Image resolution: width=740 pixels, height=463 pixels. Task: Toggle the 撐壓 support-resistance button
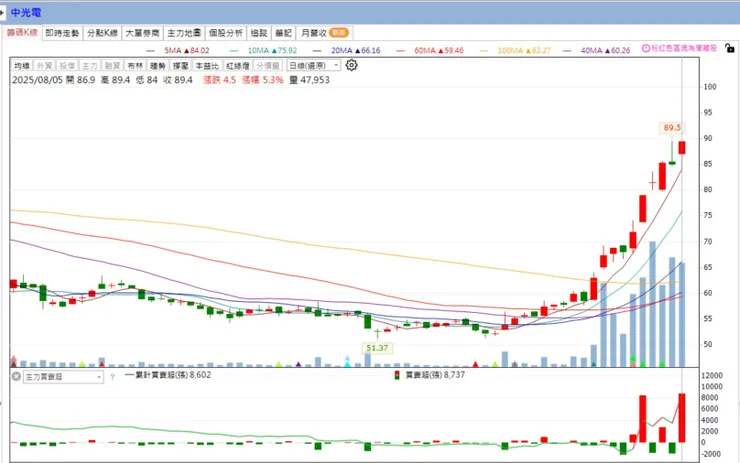pos(180,66)
